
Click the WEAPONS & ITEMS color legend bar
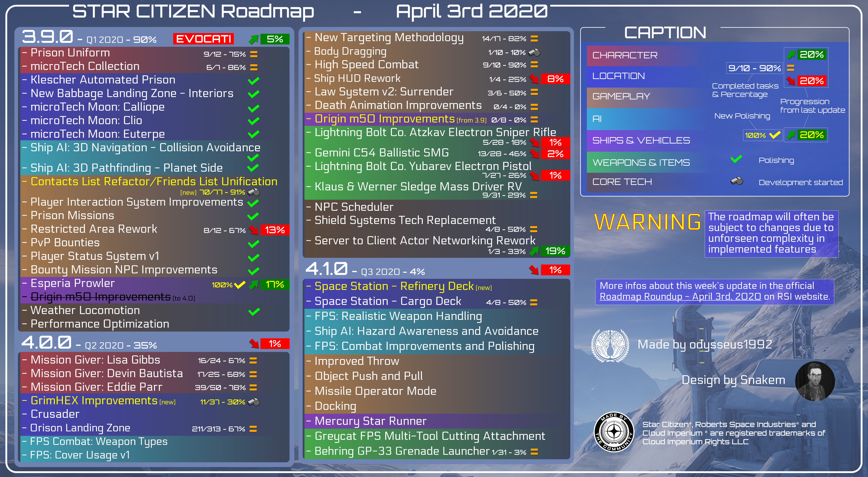(x=647, y=162)
